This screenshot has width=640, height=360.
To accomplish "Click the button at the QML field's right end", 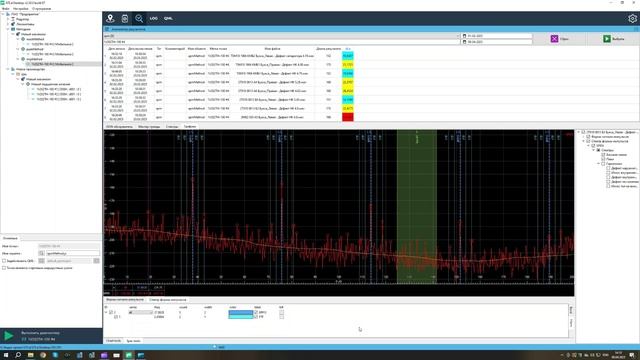I will coord(96,261).
